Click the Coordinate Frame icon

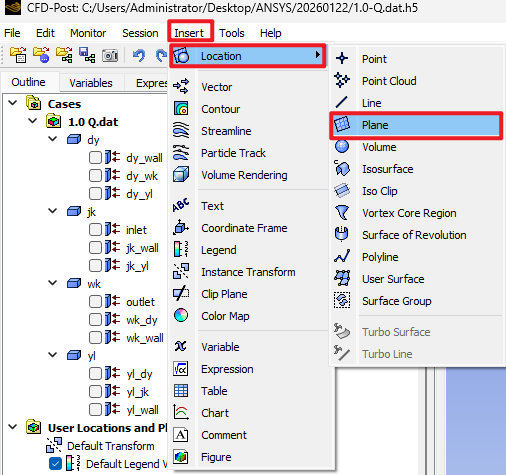181,228
